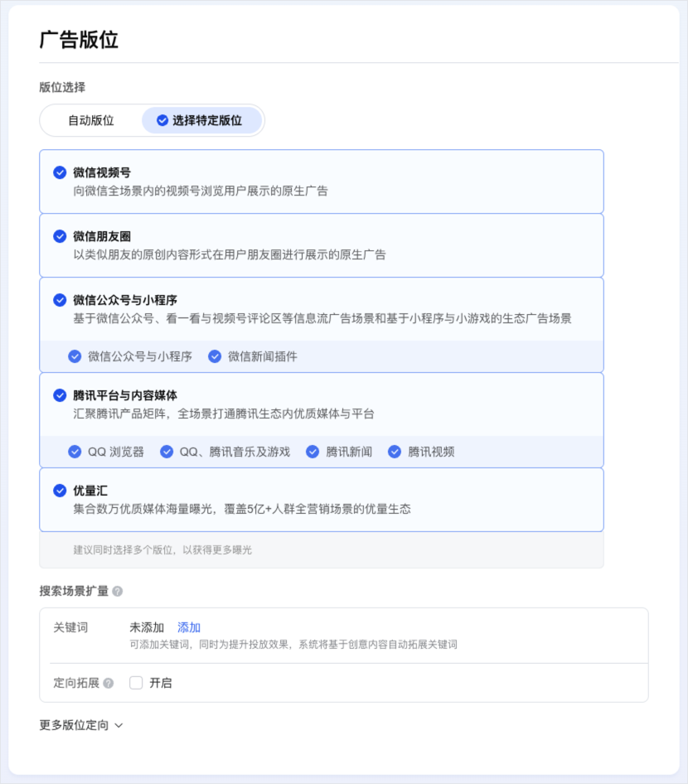The image size is (688, 784).
Task: Uncheck 微信公众号与小程序 sub-option
Action: click(74, 356)
